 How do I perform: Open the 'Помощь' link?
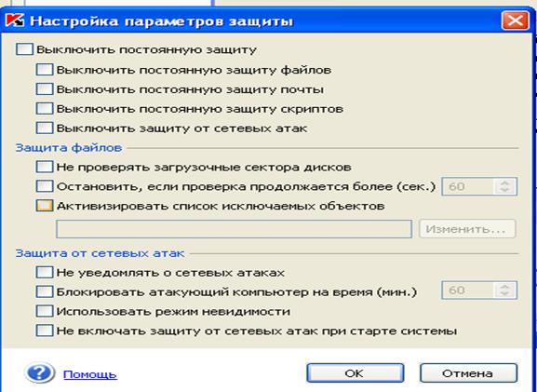point(90,374)
